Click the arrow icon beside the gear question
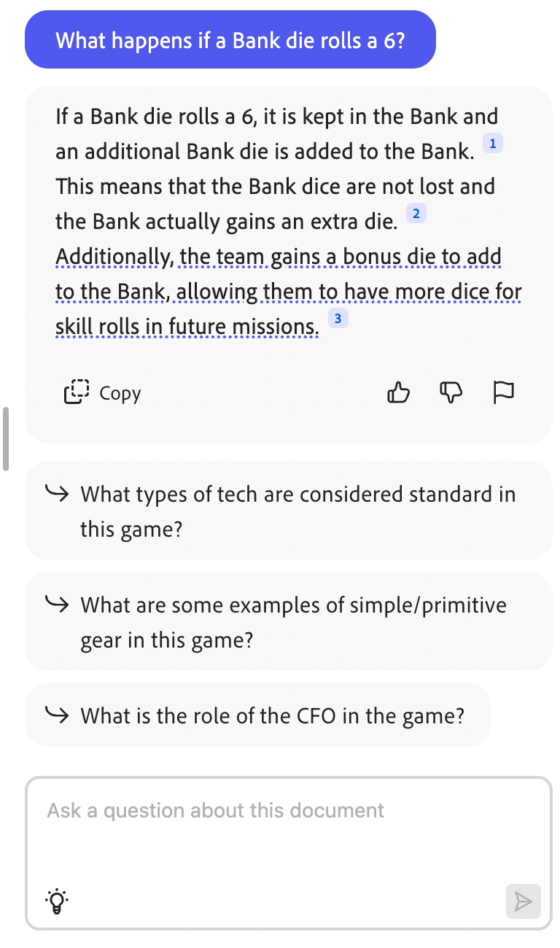The height and width of the screenshot is (948, 560). point(57,604)
